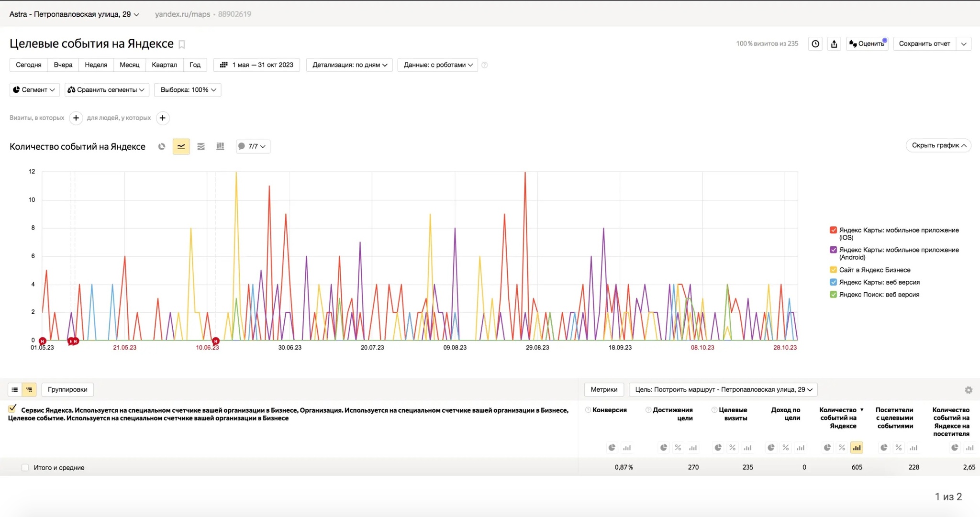This screenshot has width=980, height=517.
Task: Show pie chart for события на посетителя column
Action: (x=955, y=448)
